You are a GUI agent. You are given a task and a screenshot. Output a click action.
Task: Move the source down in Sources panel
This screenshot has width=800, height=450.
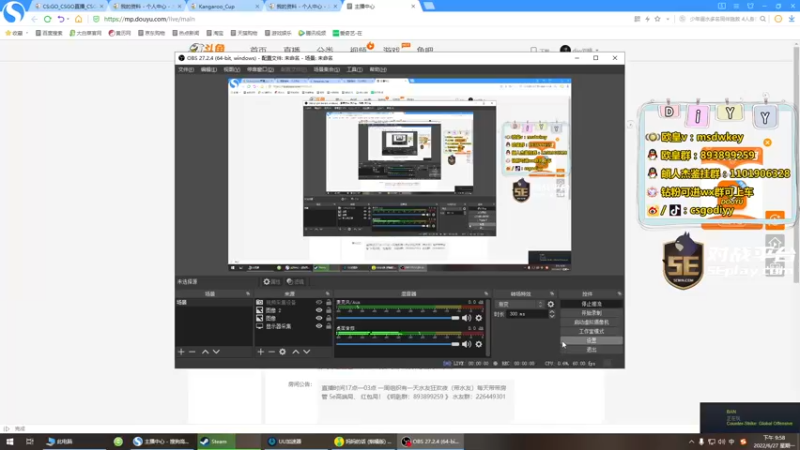point(307,352)
